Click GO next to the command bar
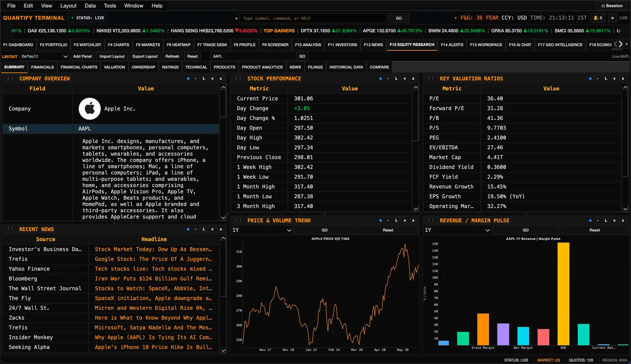 (399, 18)
